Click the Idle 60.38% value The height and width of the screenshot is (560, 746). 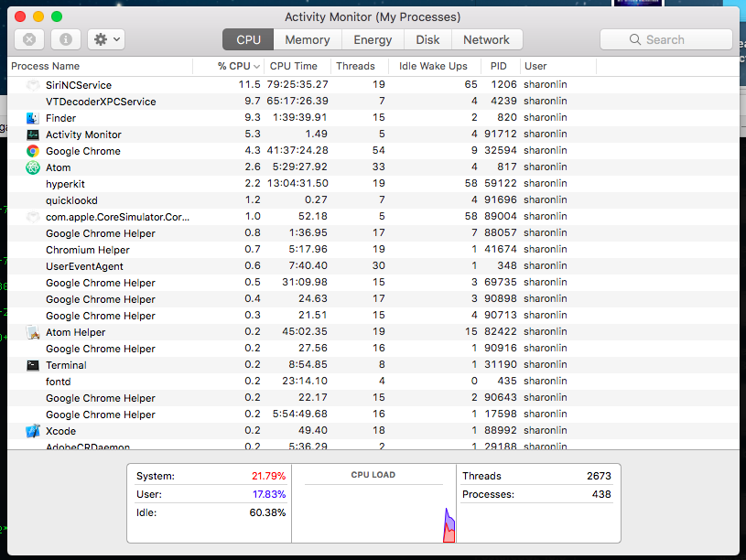[x=267, y=513]
